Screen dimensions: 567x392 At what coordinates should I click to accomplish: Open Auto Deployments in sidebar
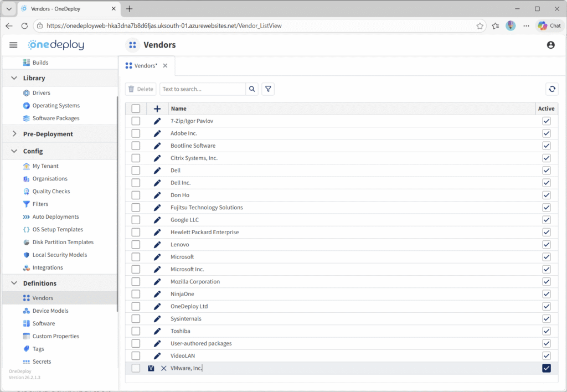tap(55, 216)
